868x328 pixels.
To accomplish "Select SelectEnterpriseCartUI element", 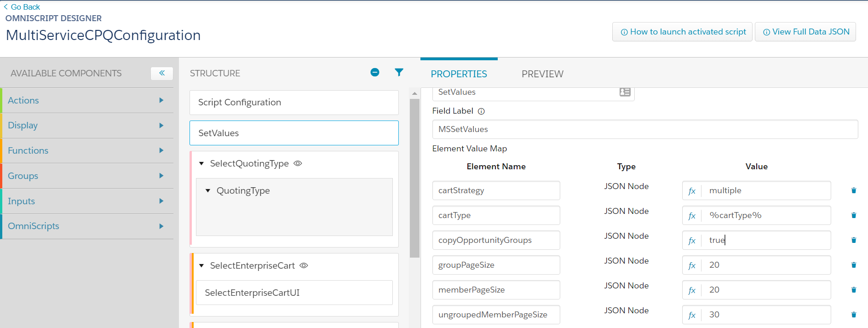I will click(x=294, y=293).
